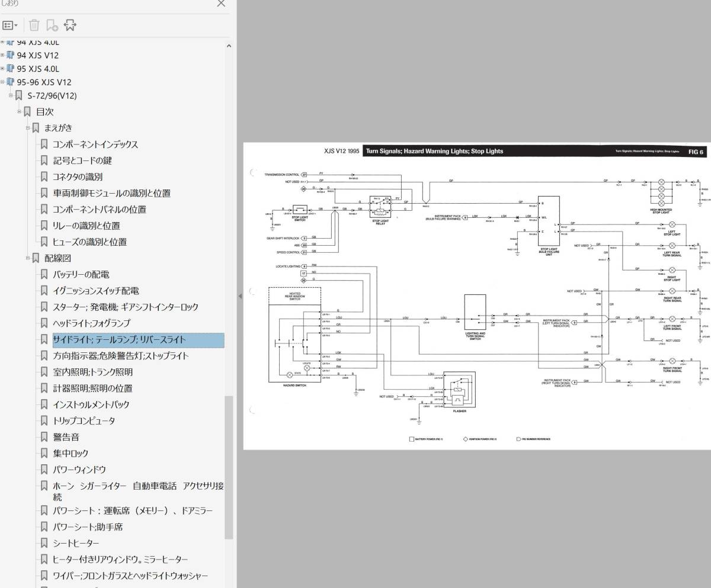Open 記号とコードの鍵 bookmark
Screen dimensions: 711x588
pyautogui.click(x=82, y=160)
